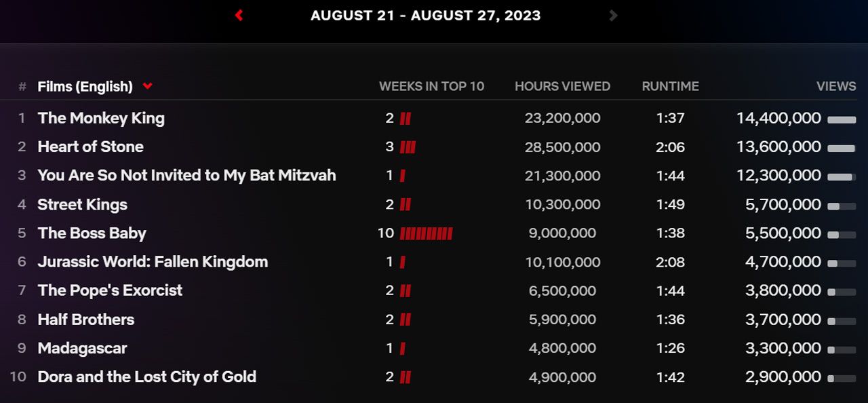Click the red weeks bars for The Boss Baby

426,233
